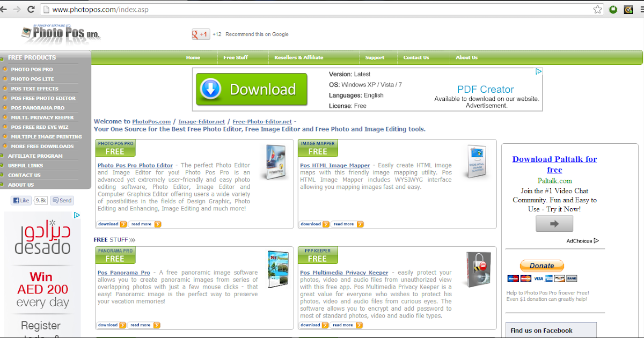Open the Pos Panorama Pro link
The height and width of the screenshot is (338, 644).
click(x=124, y=273)
